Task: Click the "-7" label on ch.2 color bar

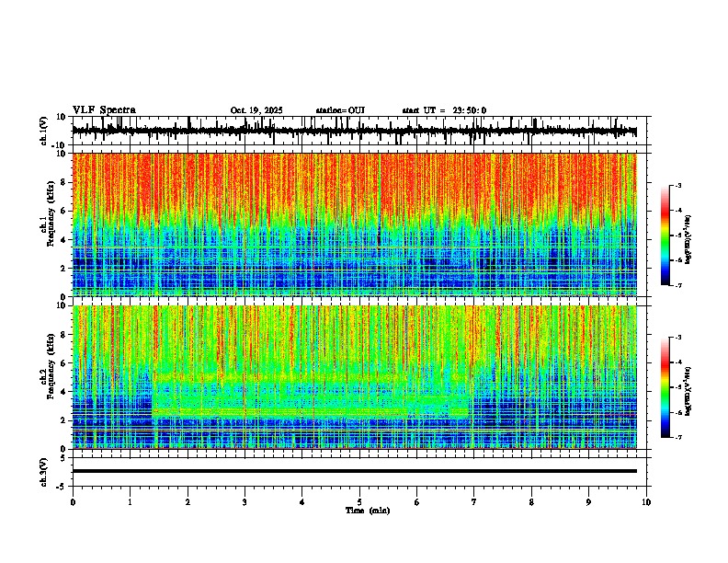Action: pyautogui.click(x=677, y=437)
